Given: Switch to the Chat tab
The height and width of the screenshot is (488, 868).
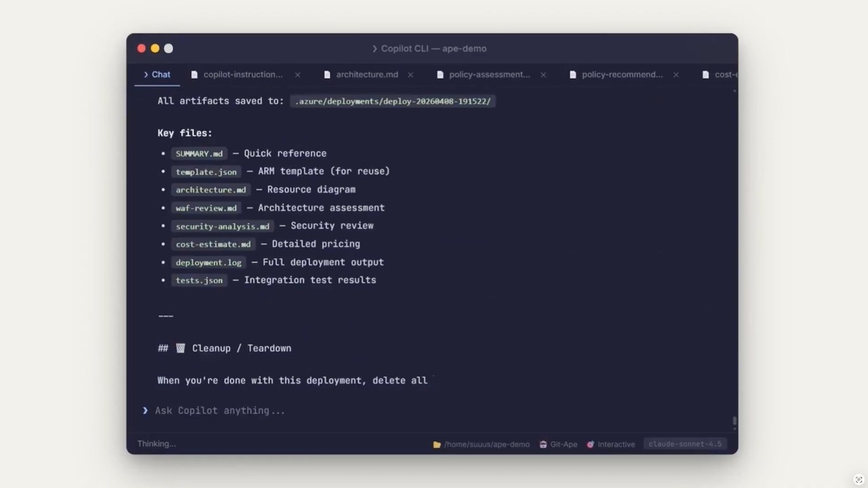Looking at the screenshot, I should 157,75.
